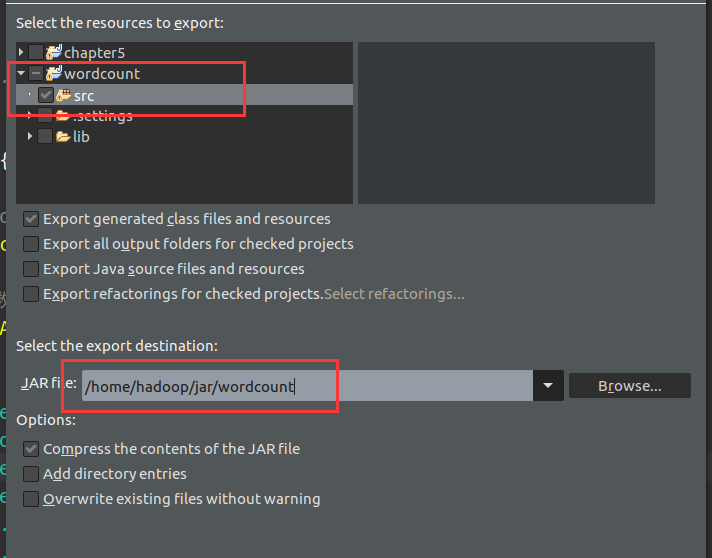This screenshot has height=558, width=712.
Task: Open the Select refactorings... link
Action: (x=394, y=294)
